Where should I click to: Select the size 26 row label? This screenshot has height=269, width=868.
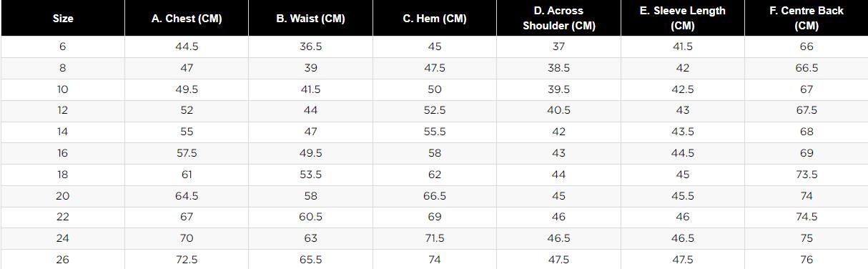pyautogui.click(x=63, y=260)
